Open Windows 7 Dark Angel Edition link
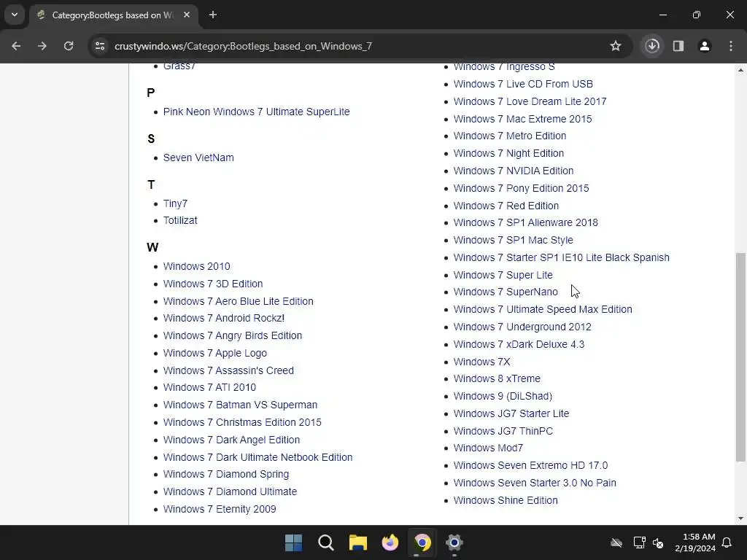This screenshot has height=560, width=747. click(231, 440)
